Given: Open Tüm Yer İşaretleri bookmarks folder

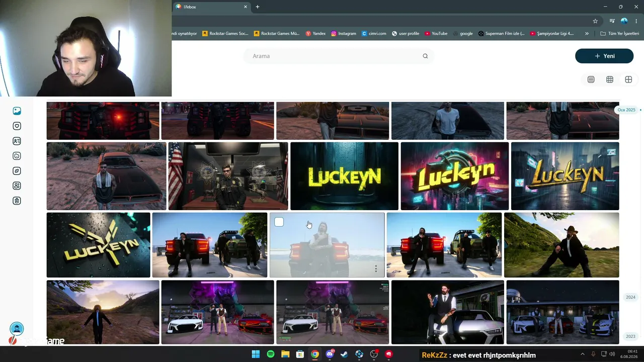Looking at the screenshot, I should [620, 34].
